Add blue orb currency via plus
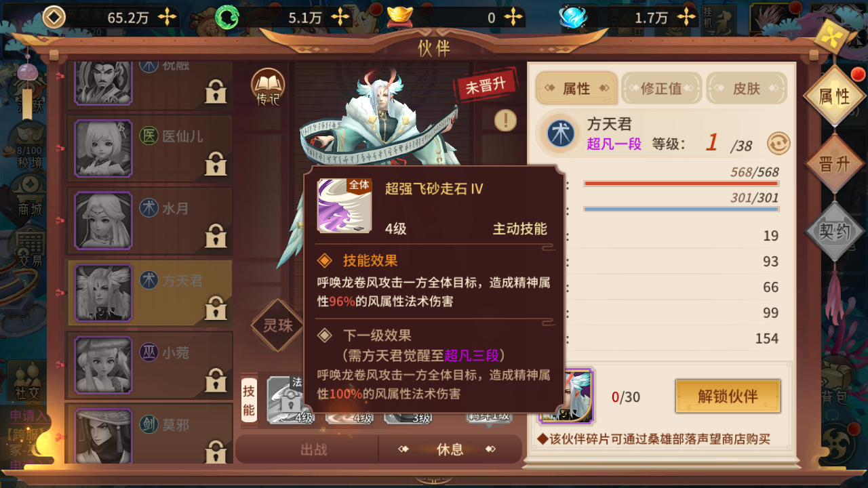Viewport: 868px width, 488px height. [687, 18]
